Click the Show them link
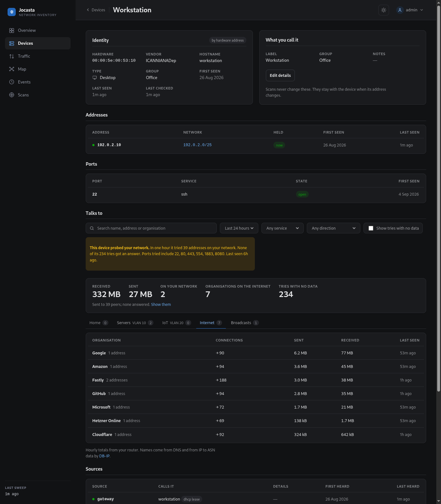 [x=161, y=305]
